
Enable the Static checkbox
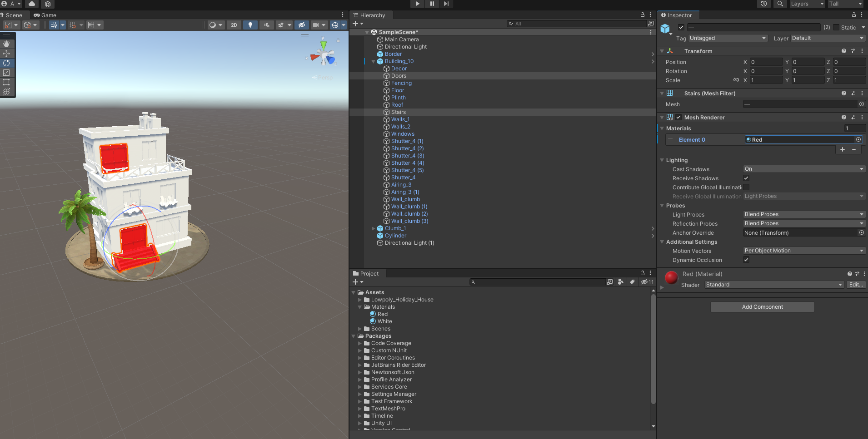pyautogui.click(x=836, y=28)
